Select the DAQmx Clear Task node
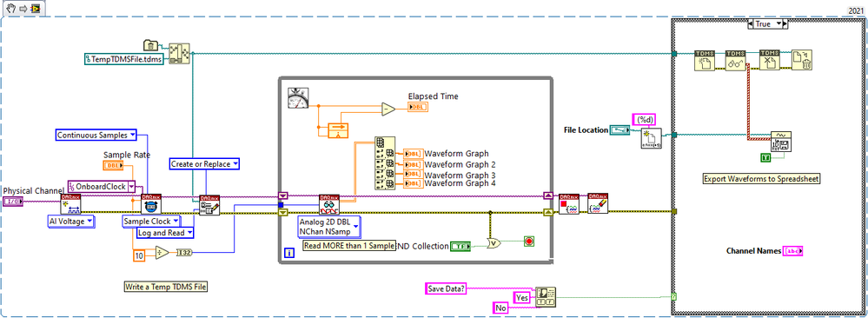 598,203
